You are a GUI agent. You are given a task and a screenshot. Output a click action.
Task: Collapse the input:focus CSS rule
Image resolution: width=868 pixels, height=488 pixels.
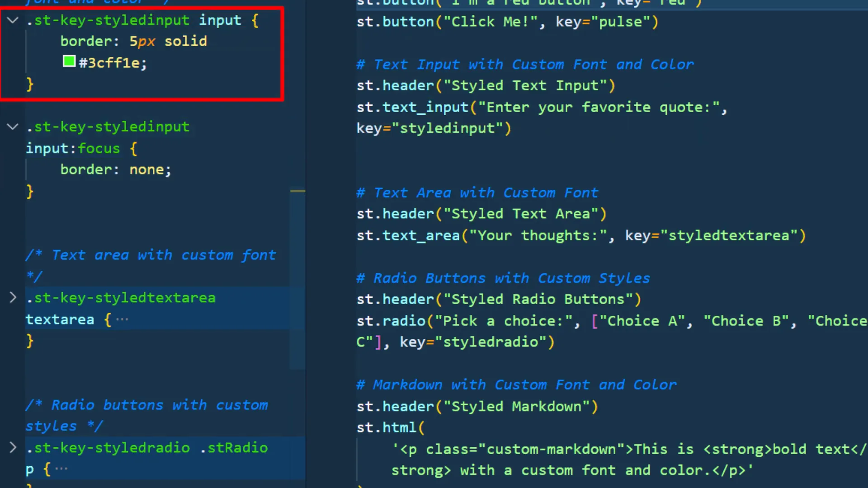(x=12, y=127)
